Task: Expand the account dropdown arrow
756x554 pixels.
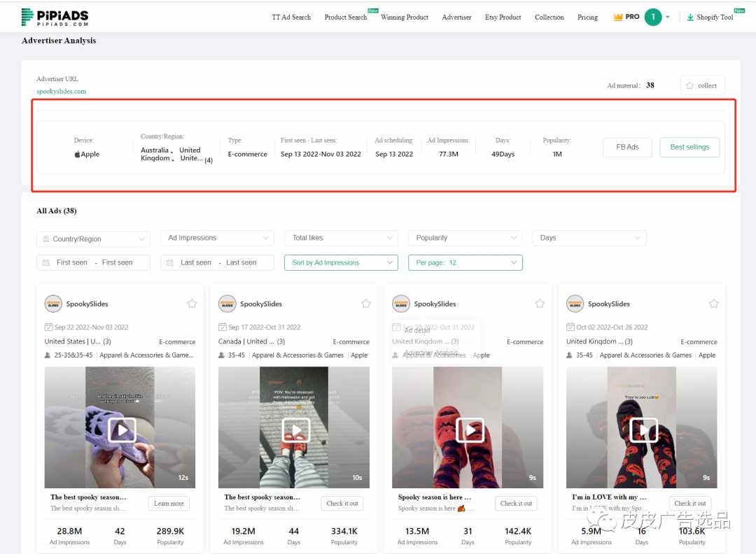Action: tap(668, 17)
